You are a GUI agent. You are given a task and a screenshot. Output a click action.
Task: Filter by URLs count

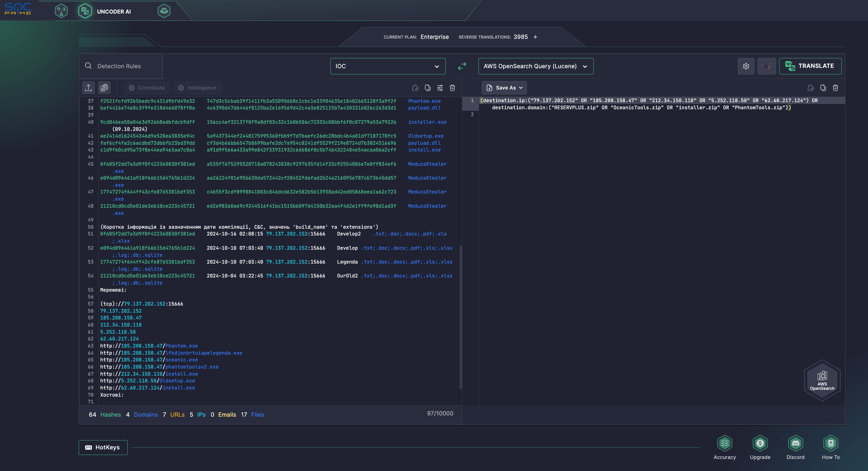click(x=174, y=415)
